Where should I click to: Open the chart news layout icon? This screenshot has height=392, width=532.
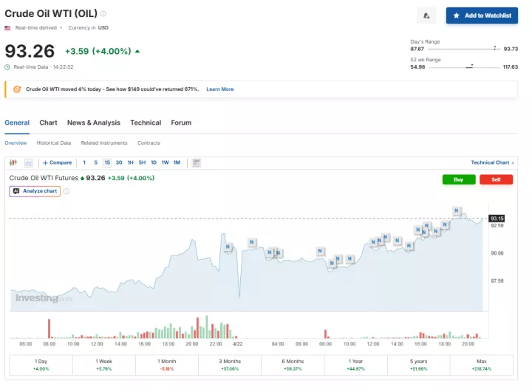[196, 162]
